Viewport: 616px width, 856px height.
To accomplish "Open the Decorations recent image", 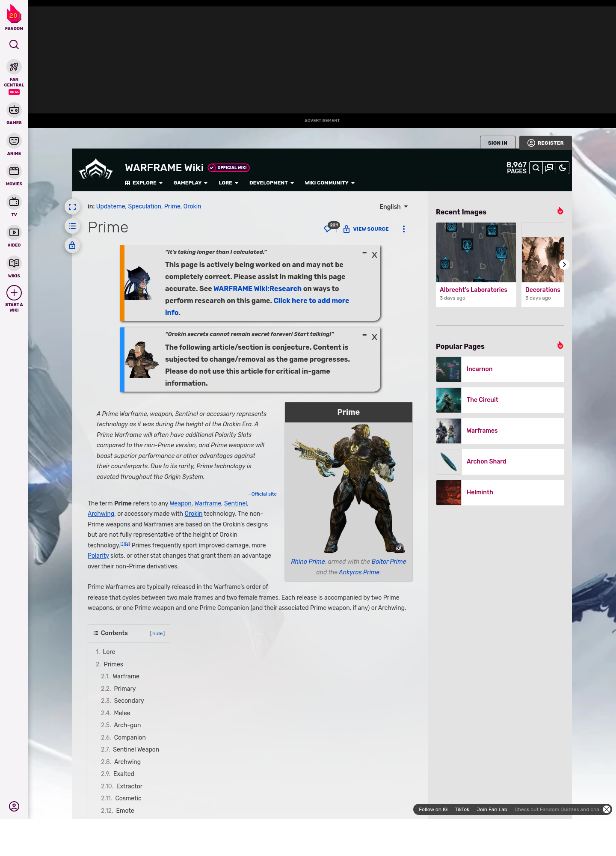I will coord(543,259).
